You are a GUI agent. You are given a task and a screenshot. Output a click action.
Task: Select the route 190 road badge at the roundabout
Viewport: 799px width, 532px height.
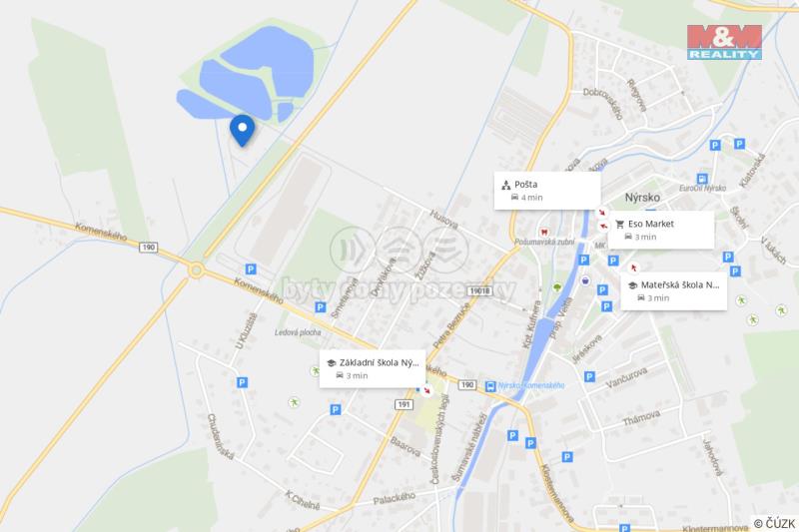pos(148,248)
